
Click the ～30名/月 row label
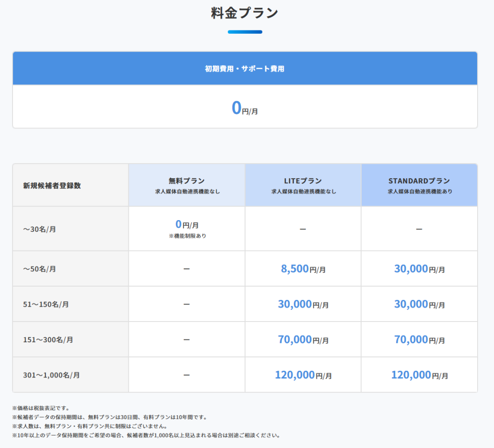point(41,229)
